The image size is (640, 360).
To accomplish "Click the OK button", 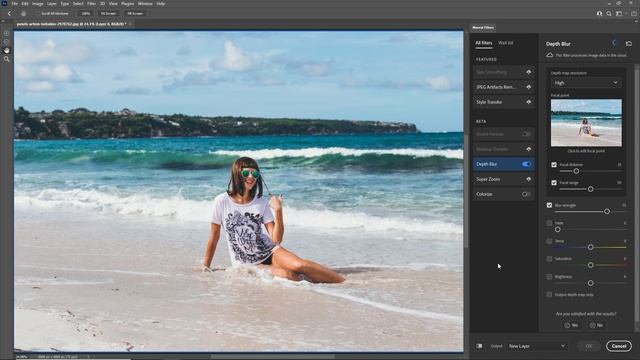I will (x=589, y=346).
